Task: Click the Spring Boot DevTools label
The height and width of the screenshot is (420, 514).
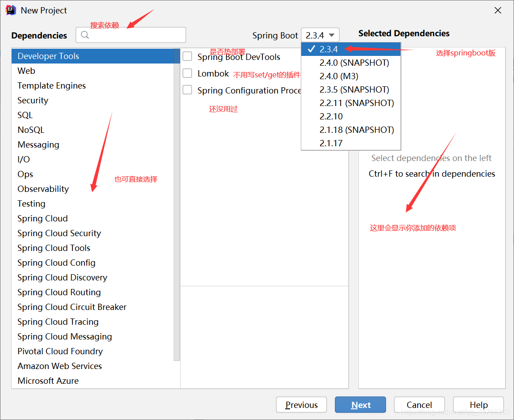Action: (239, 57)
